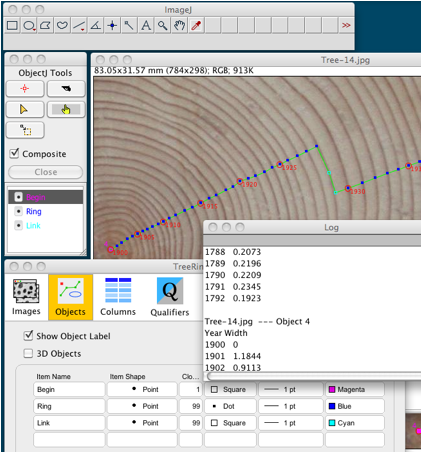
Task: Click the 1900 ring marker on tree image
Action: click(110, 249)
